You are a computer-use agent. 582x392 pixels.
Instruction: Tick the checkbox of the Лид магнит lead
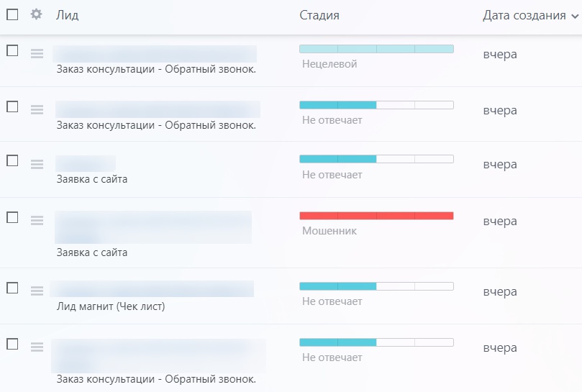coord(12,288)
